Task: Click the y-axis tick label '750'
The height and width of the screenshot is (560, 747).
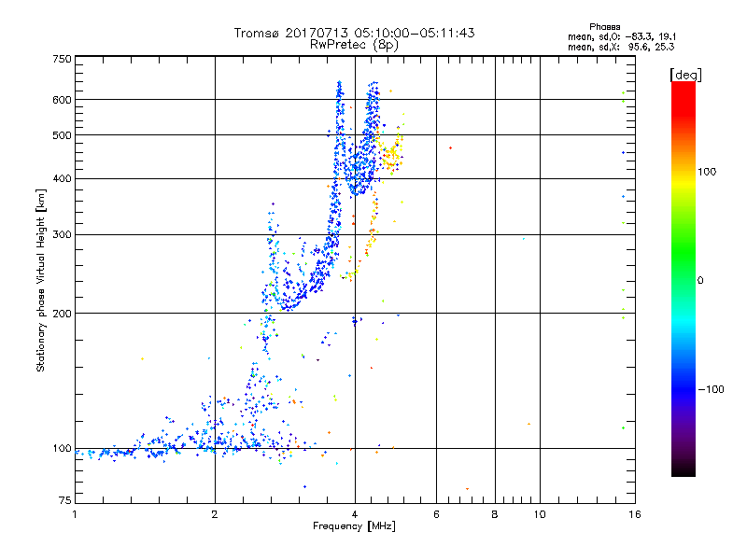Action: pyautogui.click(x=62, y=59)
